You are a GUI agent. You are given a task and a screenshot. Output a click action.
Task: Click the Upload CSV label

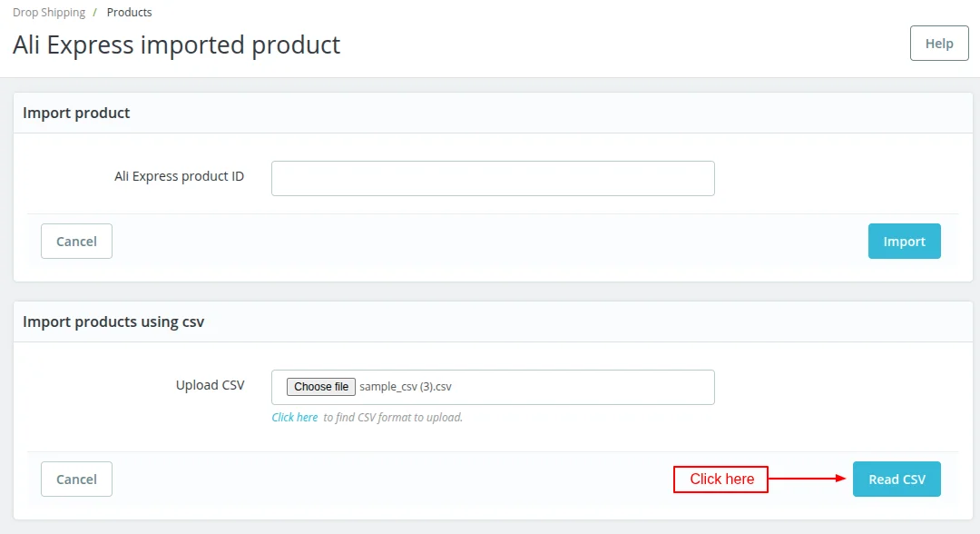(210, 385)
